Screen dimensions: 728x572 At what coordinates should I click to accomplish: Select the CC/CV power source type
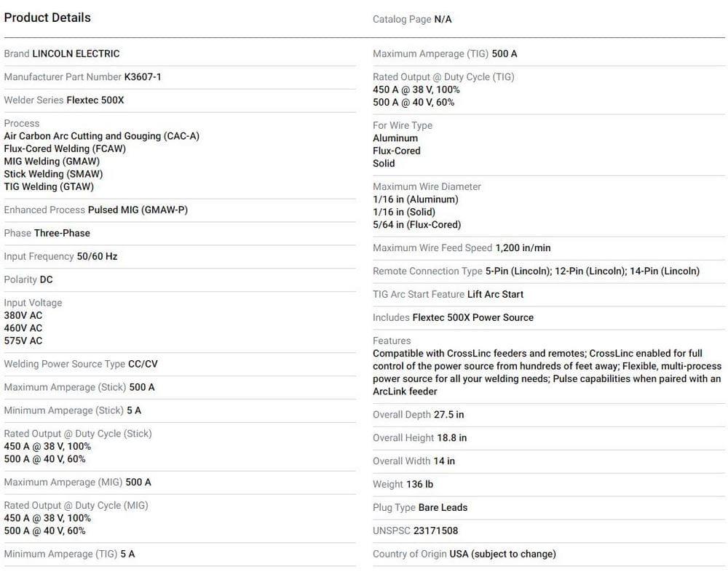click(143, 364)
